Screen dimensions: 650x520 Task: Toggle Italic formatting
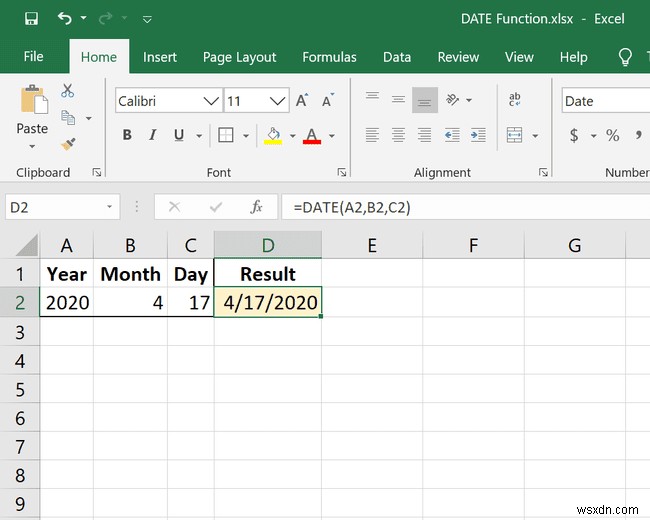(153, 135)
